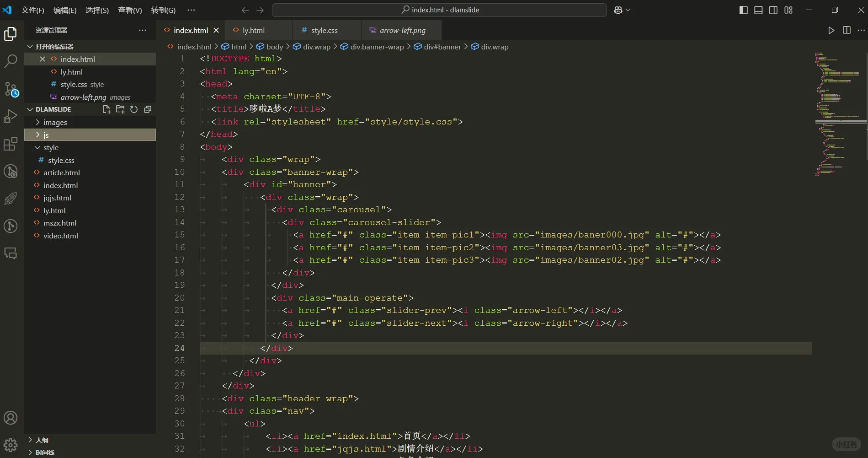The image size is (868, 458).
Task: Refresh the DLAMSLIDE explorer
Action: [x=134, y=109]
